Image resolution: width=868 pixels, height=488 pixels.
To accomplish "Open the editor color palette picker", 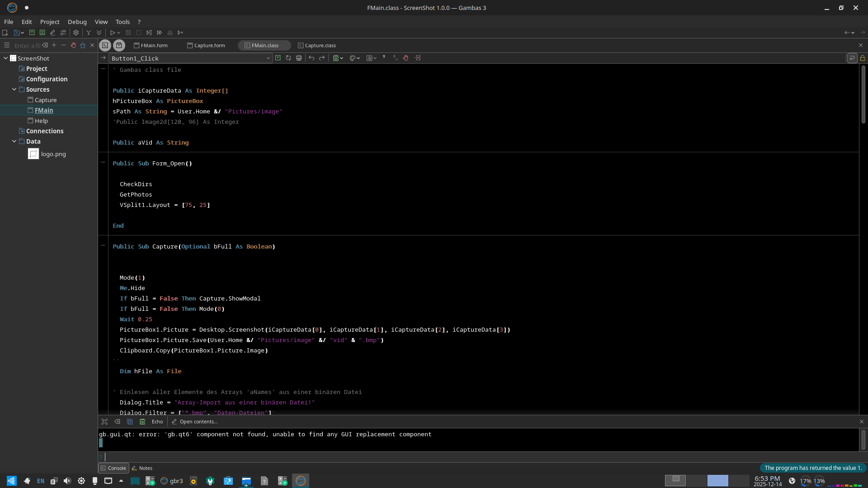I will [354, 58].
